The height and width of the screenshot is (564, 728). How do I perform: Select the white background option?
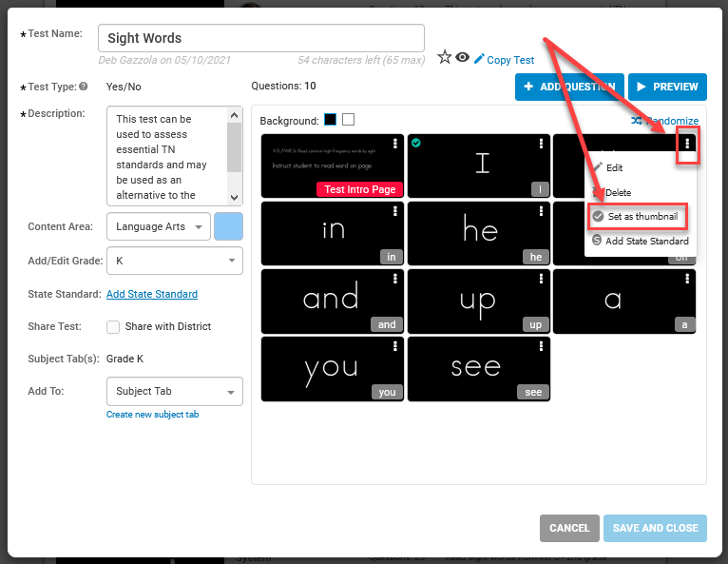(x=348, y=120)
